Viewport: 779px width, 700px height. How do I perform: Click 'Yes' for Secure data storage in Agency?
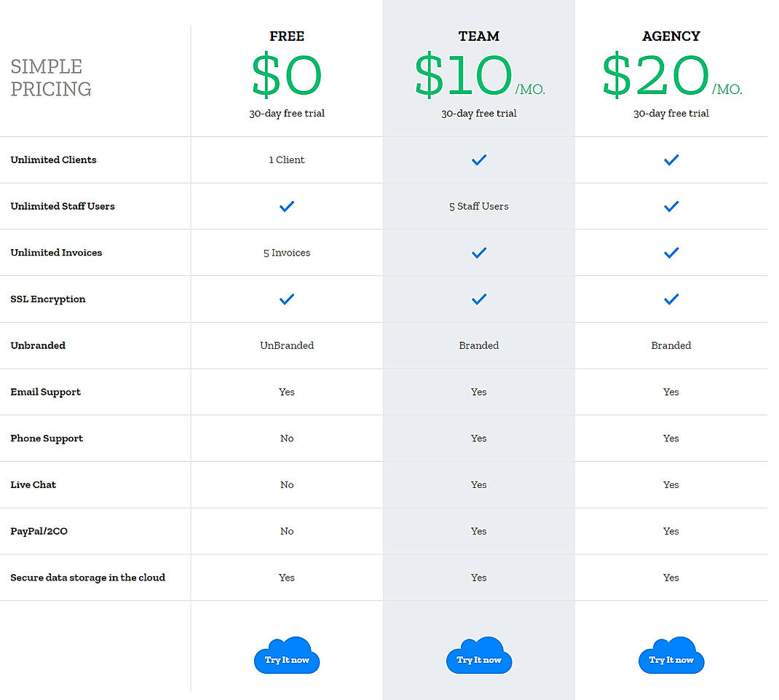coord(671,578)
